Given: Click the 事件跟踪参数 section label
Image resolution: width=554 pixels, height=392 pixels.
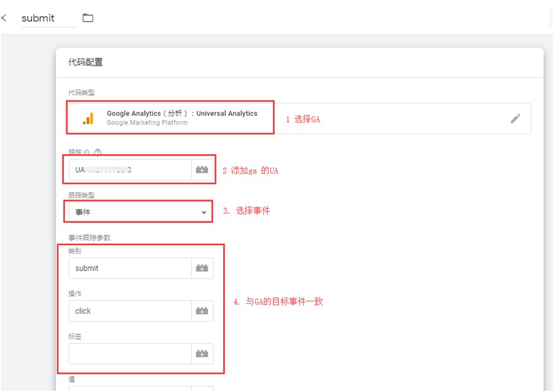Looking at the screenshot, I should 90,238.
